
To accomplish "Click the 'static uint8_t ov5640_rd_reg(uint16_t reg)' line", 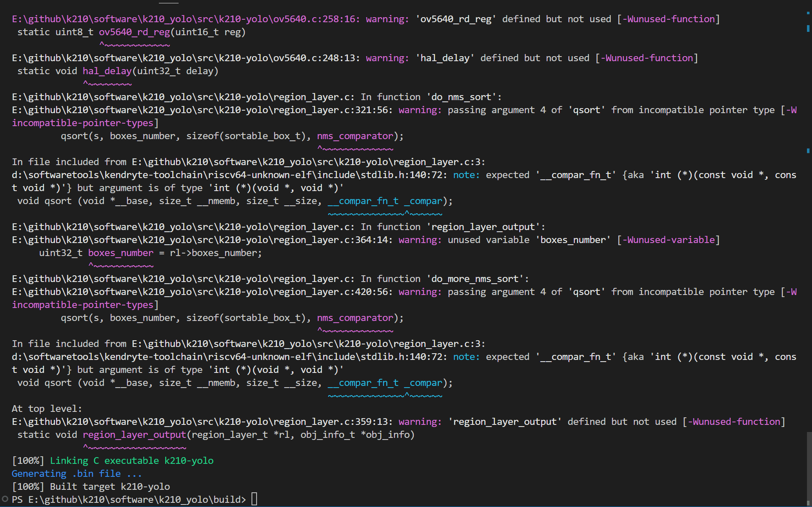I will [131, 32].
